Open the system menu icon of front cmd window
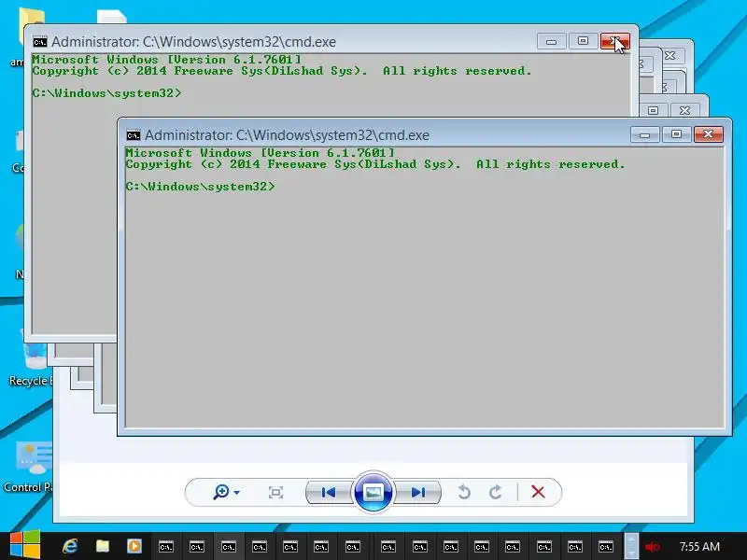Viewport: 747px width, 560px height. pos(134,135)
